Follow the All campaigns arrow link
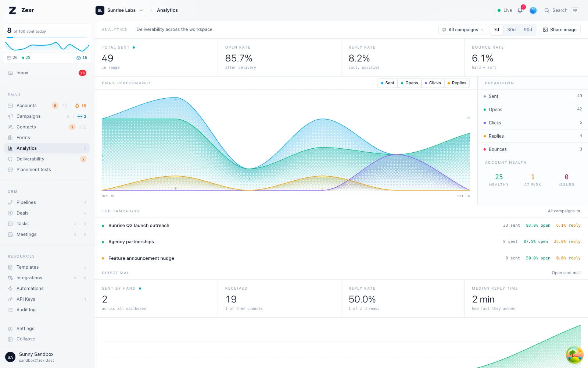Viewport: 588px width, 368px height. pyautogui.click(x=564, y=211)
